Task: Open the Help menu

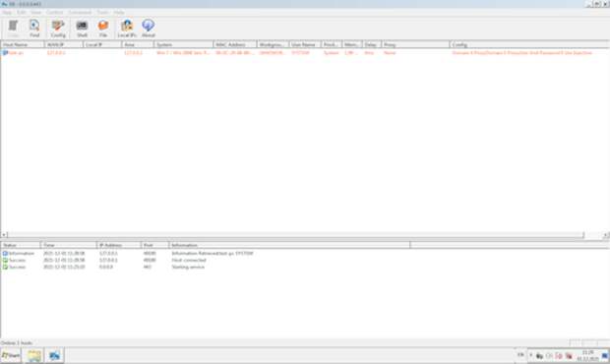Action: [x=119, y=13]
